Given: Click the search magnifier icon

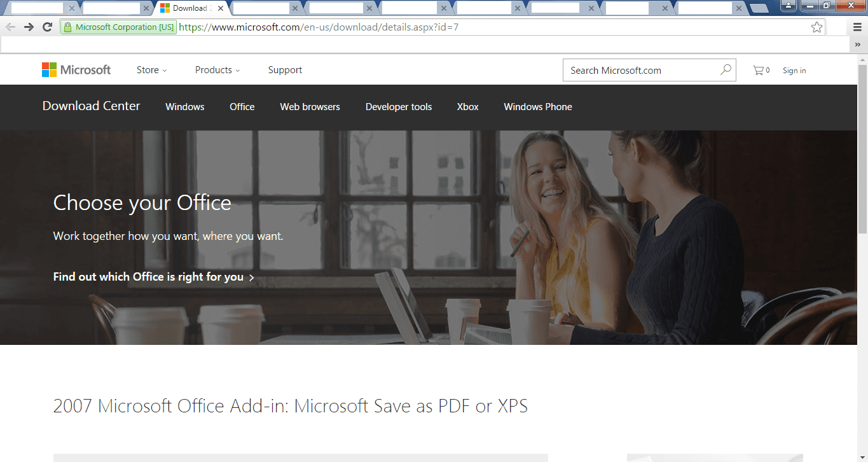Looking at the screenshot, I should 725,70.
